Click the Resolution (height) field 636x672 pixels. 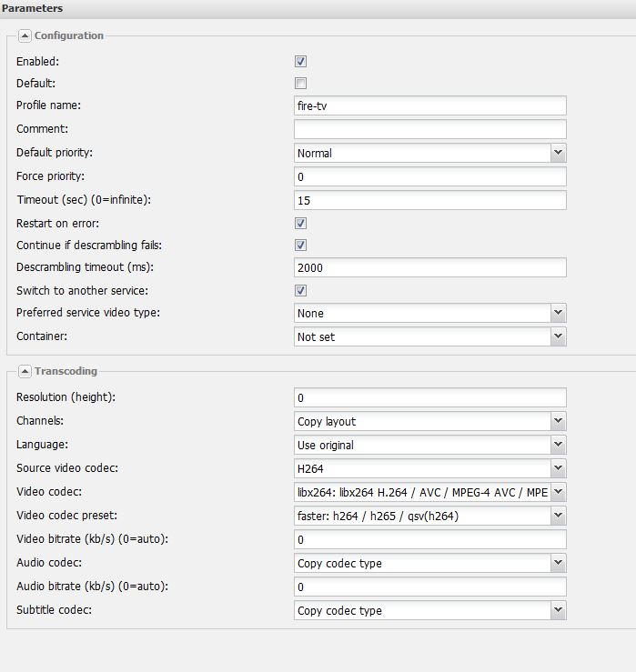coord(430,397)
